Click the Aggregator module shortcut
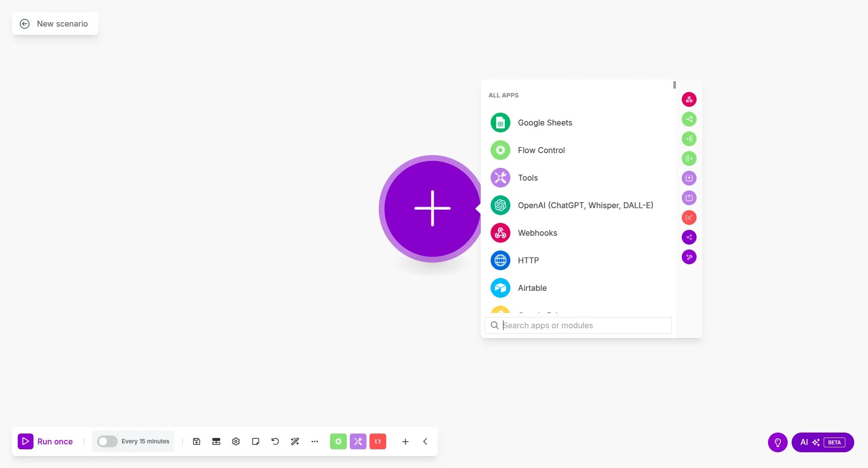868x468 pixels. click(689, 158)
